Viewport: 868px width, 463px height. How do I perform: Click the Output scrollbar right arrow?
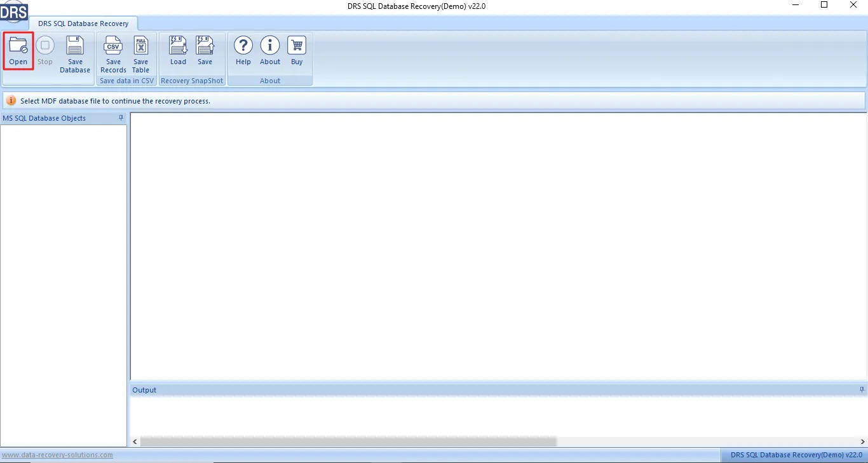[862, 441]
